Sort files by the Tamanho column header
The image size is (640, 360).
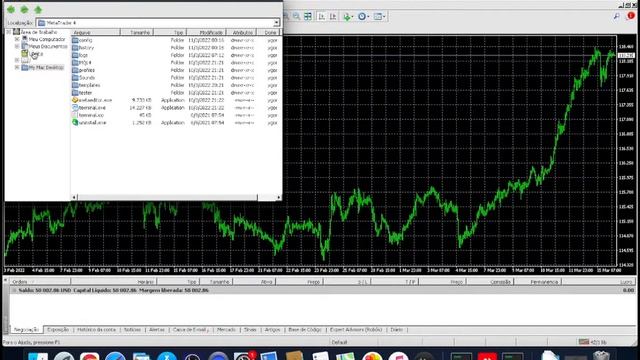pyautogui.click(x=137, y=32)
